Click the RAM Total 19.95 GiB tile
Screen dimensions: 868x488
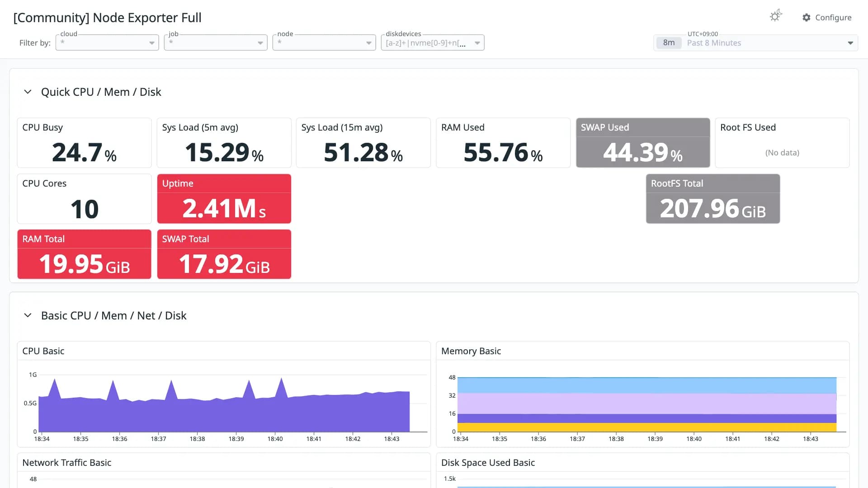pyautogui.click(x=84, y=254)
